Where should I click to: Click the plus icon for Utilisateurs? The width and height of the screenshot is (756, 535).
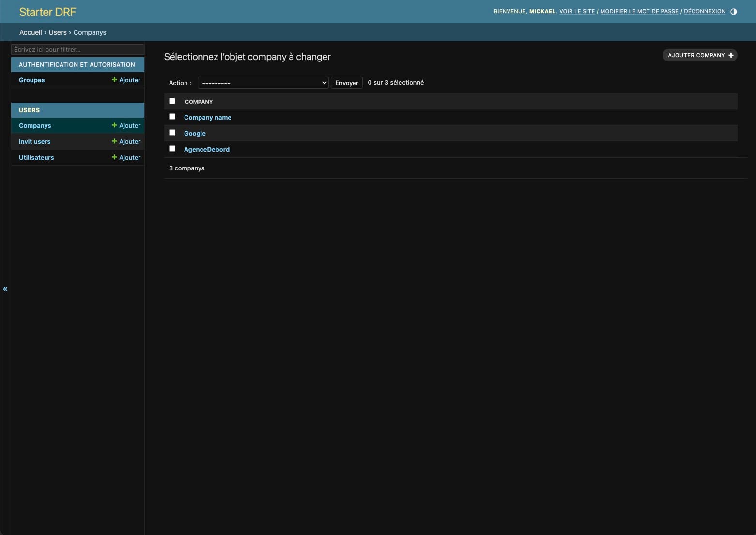pos(114,157)
